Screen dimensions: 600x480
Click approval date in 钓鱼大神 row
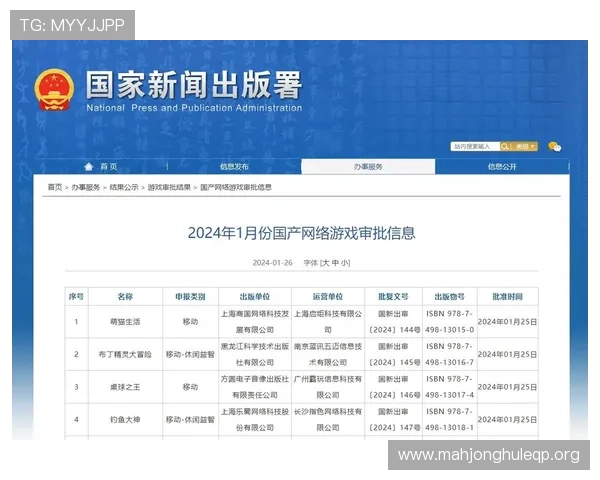pos(507,420)
